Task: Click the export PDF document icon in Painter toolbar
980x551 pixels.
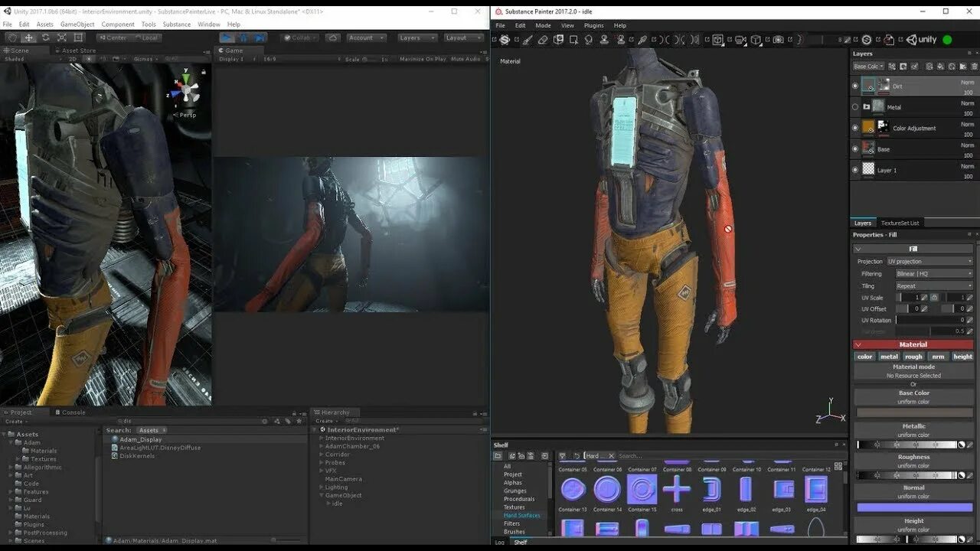Action: click(889, 40)
